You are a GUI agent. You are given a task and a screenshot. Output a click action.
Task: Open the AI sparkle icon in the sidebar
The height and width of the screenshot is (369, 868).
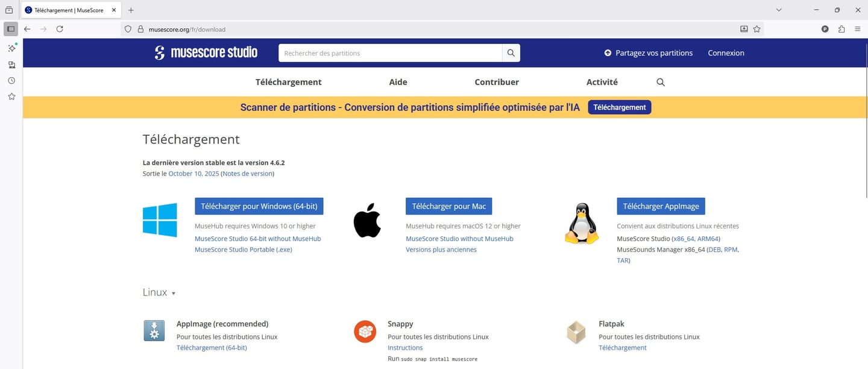(11, 48)
